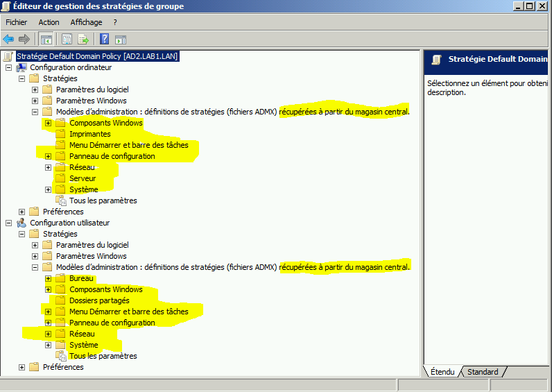The image size is (552, 392).
Task: Expand user Réseau folder
Action: pos(49,334)
